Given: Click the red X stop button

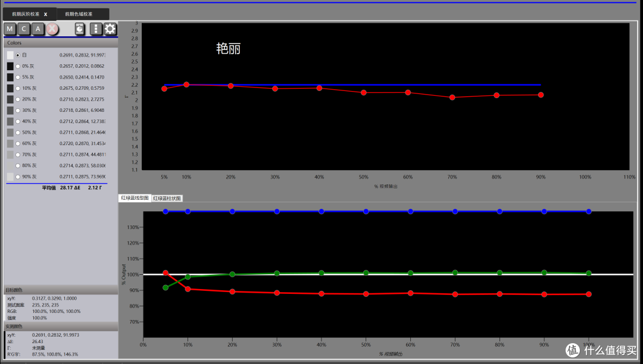Looking at the screenshot, I should coord(52,29).
